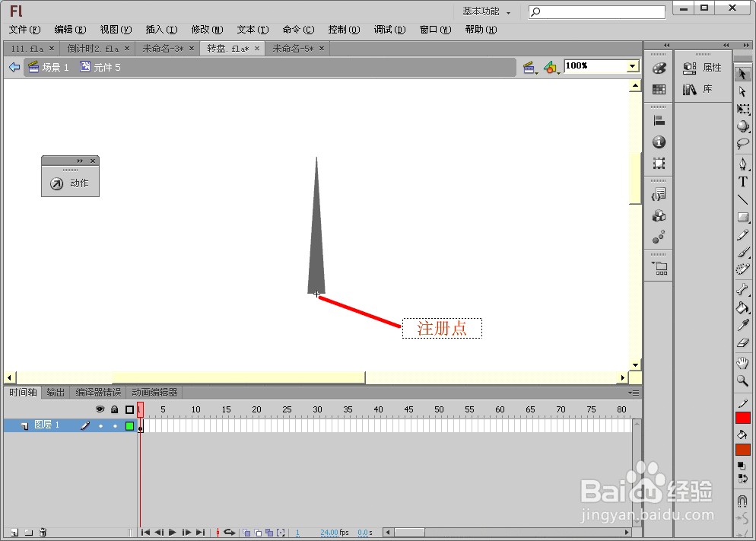
Task: Select the Zoom tool
Action: click(743, 380)
